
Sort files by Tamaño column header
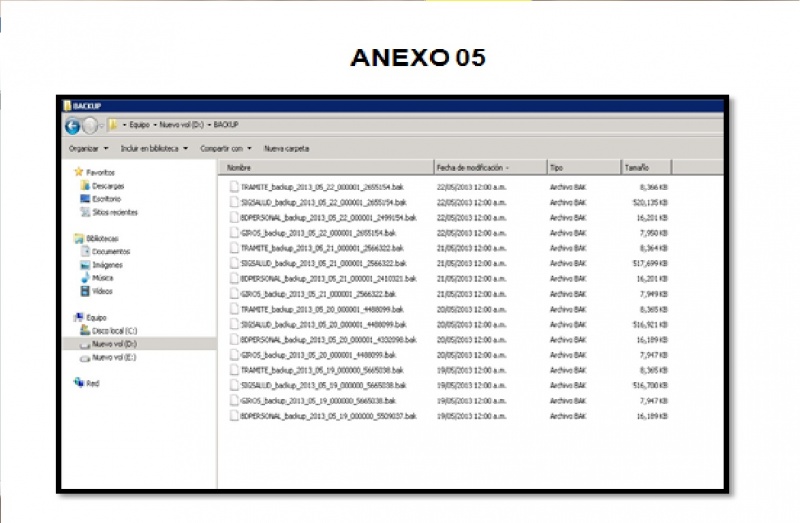pos(637,168)
